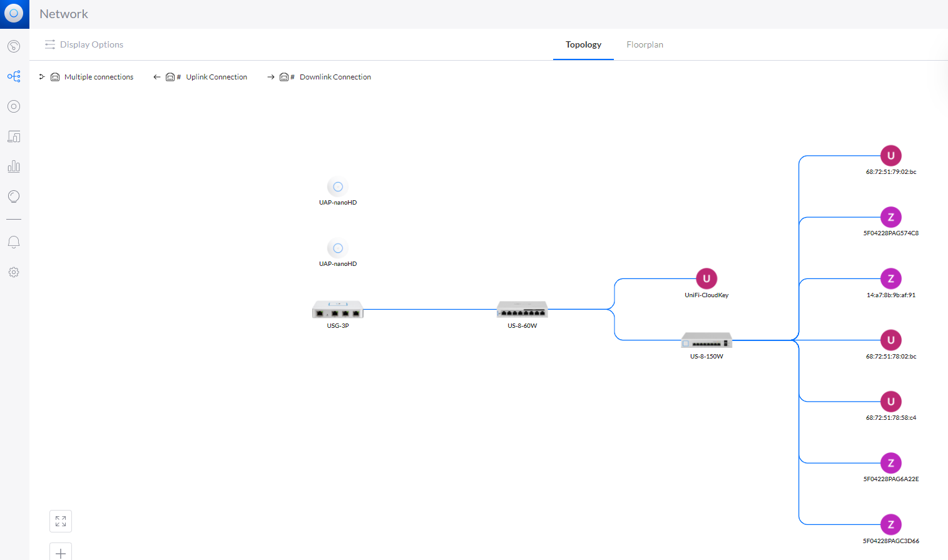Select the Topology map sidebar icon
The height and width of the screenshot is (560, 948).
point(14,76)
